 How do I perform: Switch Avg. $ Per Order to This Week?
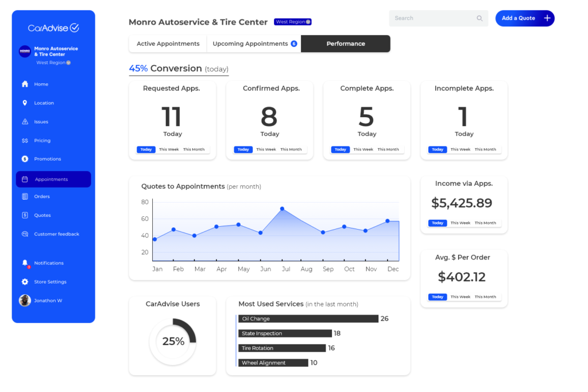tap(460, 297)
